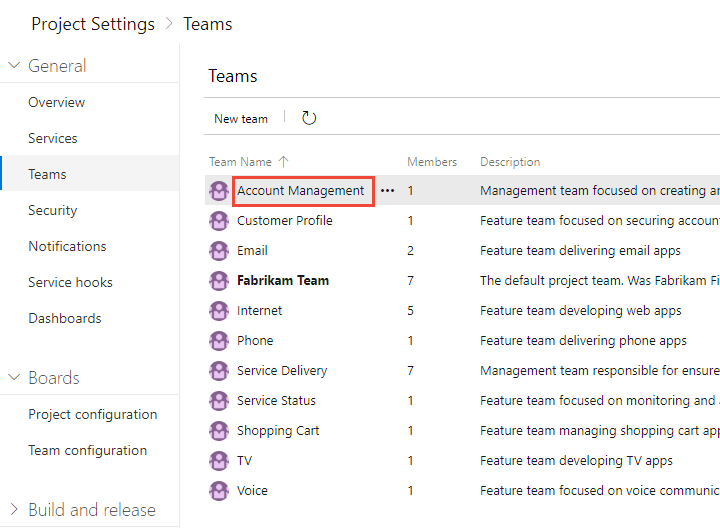Click the member count 7 for Service Delivery
720x528 pixels.
[411, 371]
